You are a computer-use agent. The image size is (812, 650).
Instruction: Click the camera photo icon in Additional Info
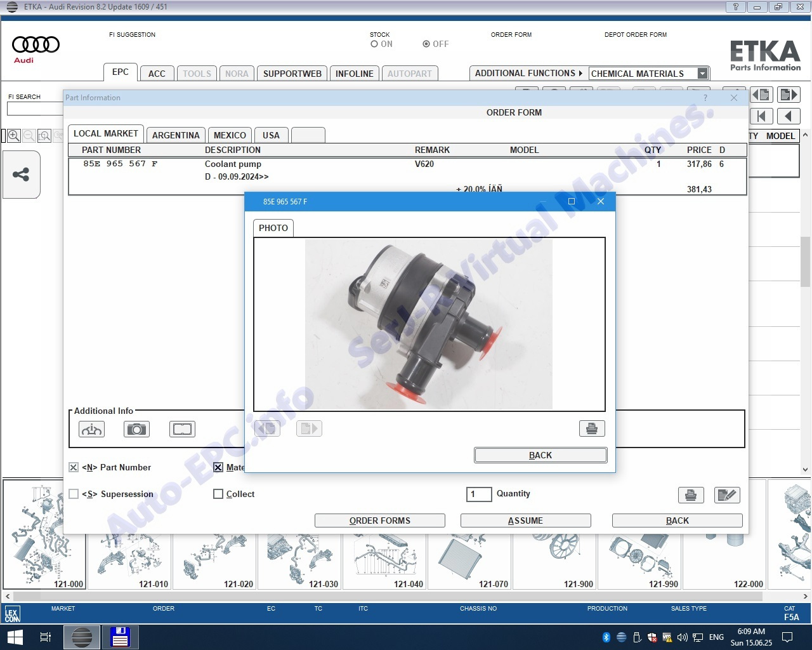pos(136,430)
